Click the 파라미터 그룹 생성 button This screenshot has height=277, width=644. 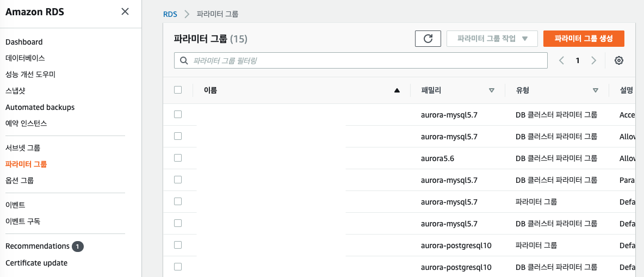click(x=584, y=39)
